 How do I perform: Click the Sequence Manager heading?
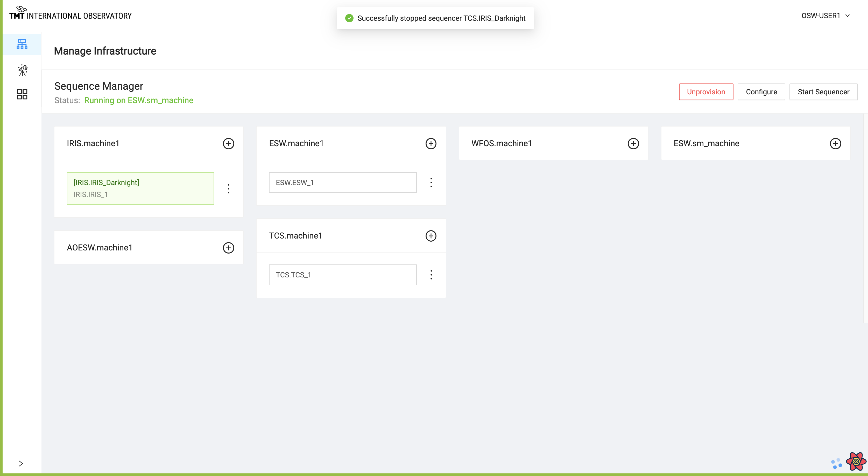point(99,86)
